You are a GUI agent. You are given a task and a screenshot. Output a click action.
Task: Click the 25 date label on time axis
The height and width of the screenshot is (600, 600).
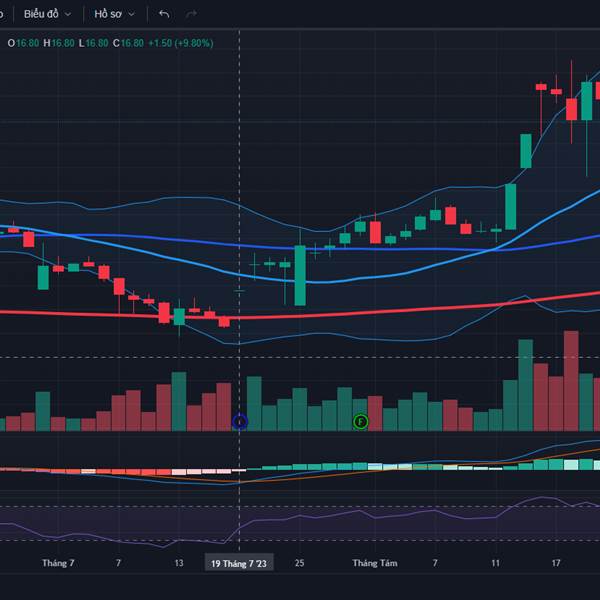299,563
